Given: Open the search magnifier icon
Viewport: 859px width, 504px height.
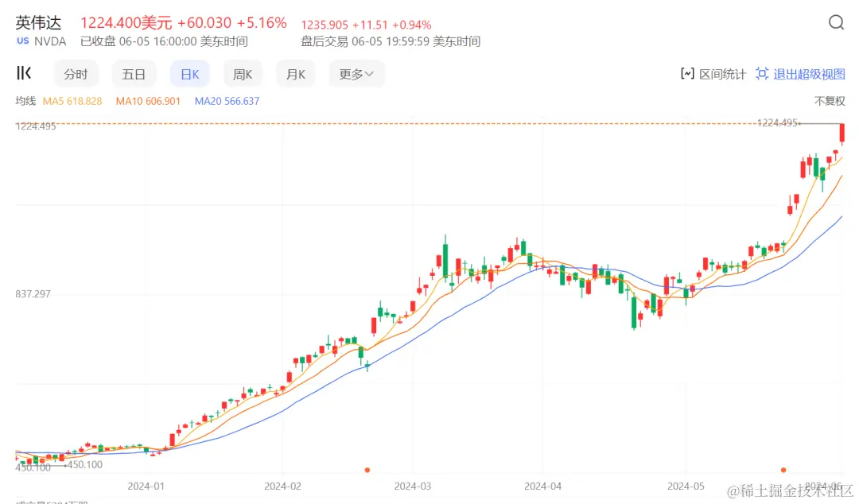Looking at the screenshot, I should pos(836,22).
